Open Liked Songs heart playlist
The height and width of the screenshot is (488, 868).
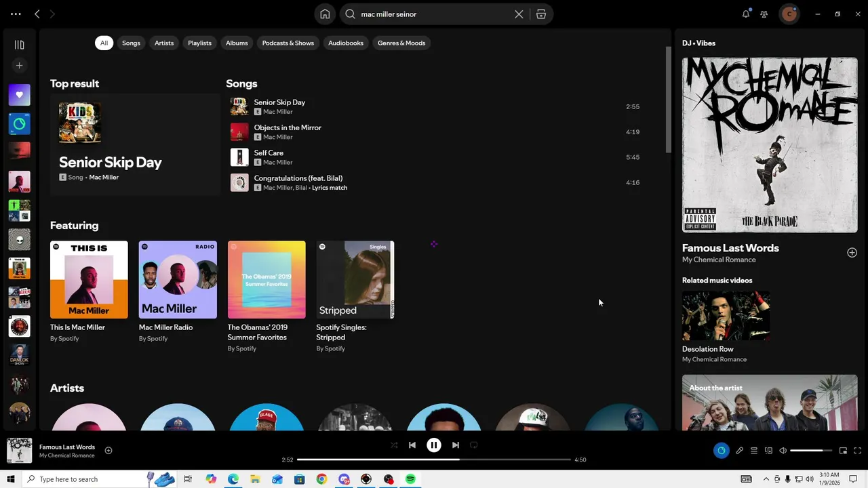[19, 95]
